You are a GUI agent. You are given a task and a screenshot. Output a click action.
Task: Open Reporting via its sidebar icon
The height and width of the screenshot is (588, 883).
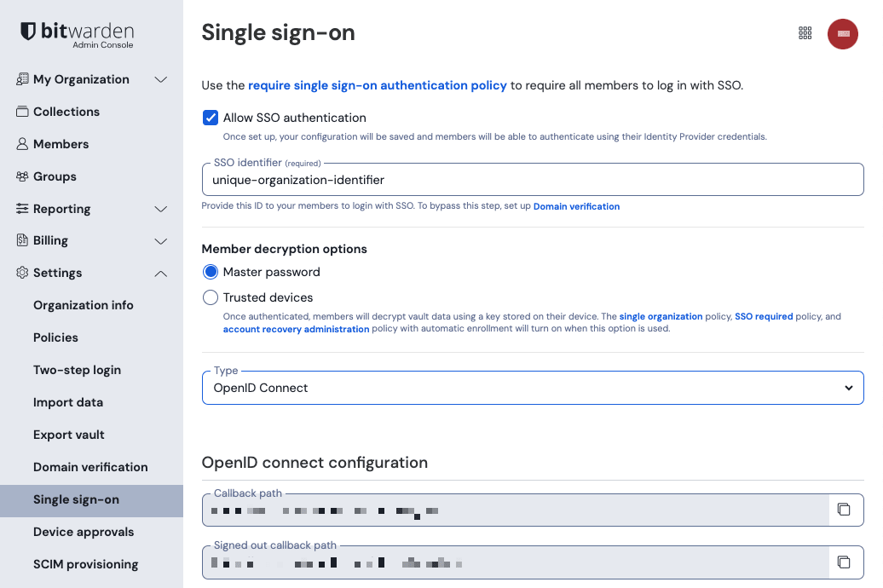coord(20,209)
